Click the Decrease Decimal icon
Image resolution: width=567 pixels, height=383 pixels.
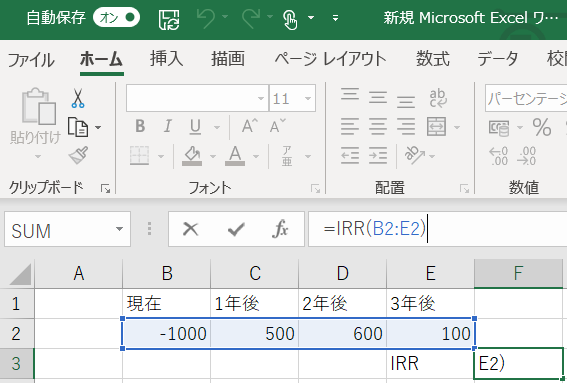(526, 156)
